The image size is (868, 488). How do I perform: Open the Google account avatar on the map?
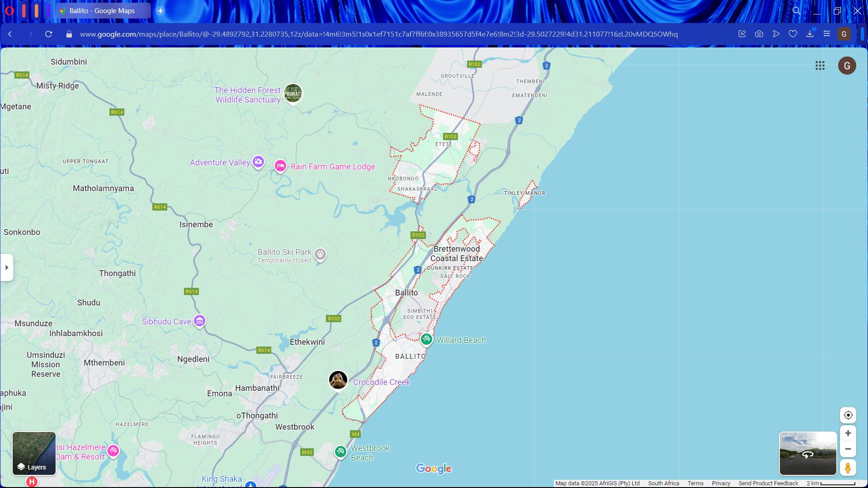tap(847, 66)
